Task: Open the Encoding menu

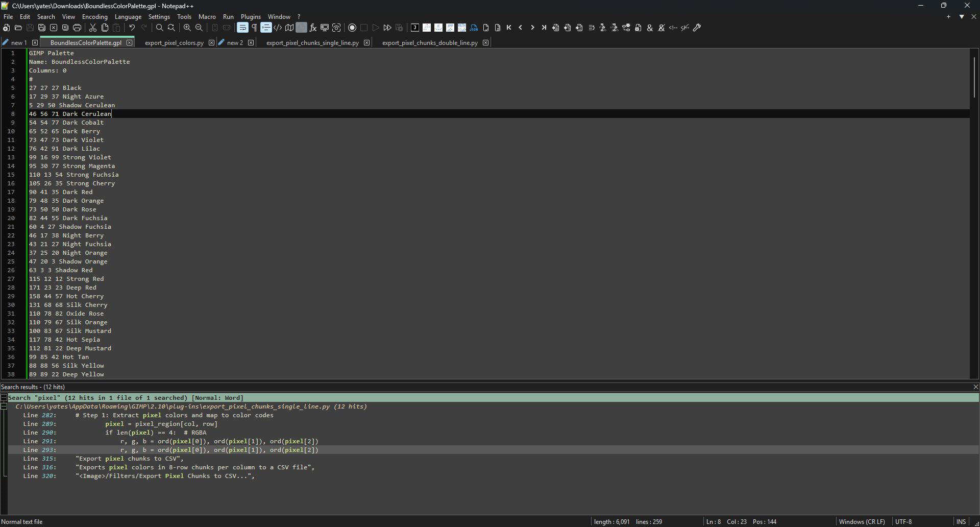Action: 95,17
